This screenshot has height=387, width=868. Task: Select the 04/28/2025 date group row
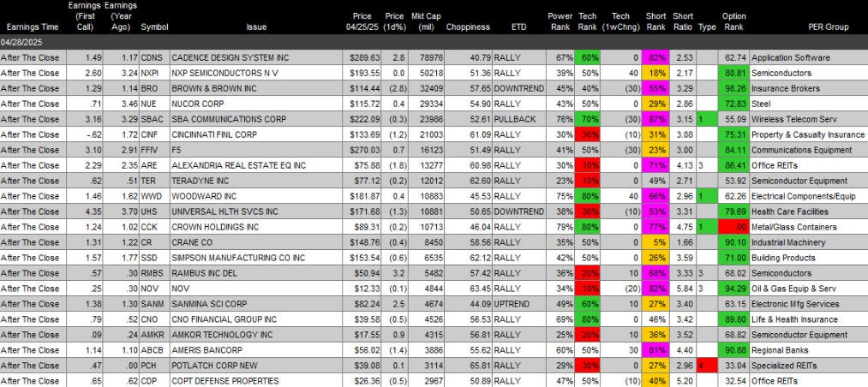tap(434, 42)
